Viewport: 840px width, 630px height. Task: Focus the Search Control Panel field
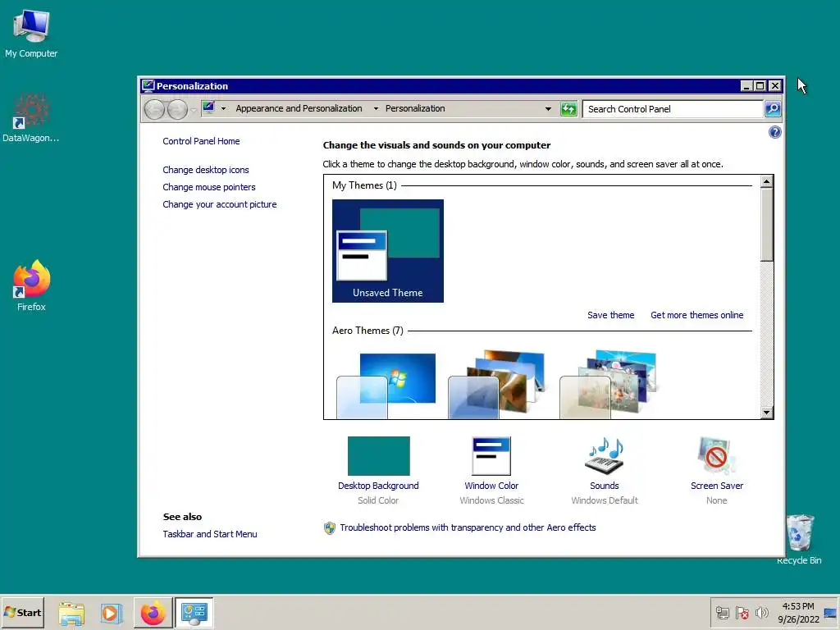pyautogui.click(x=673, y=109)
